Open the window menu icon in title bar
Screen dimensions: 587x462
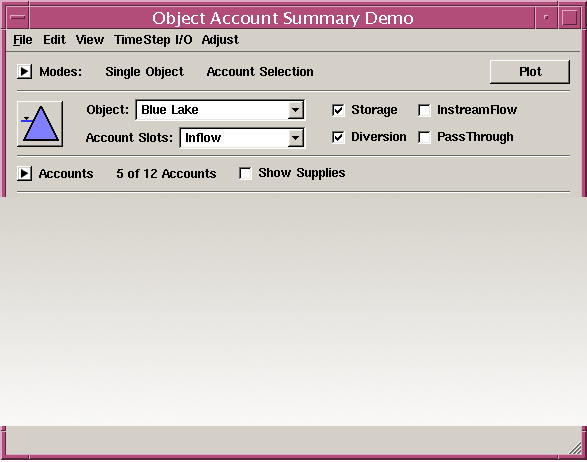[x=18, y=18]
